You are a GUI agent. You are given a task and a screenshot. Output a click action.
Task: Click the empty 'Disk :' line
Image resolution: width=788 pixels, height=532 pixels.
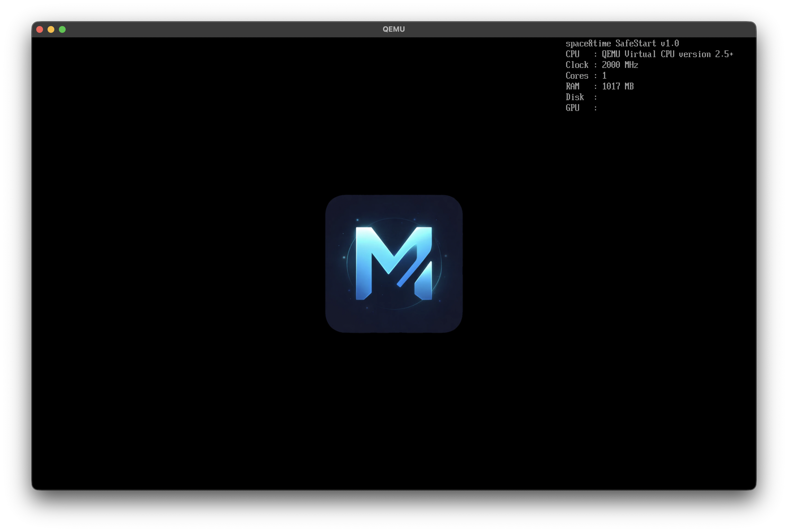tap(581, 97)
